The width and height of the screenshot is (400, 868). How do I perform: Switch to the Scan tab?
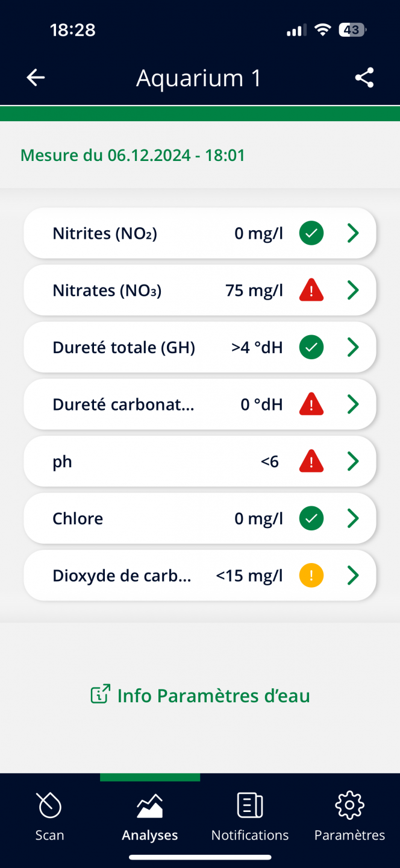pyautogui.click(x=49, y=817)
